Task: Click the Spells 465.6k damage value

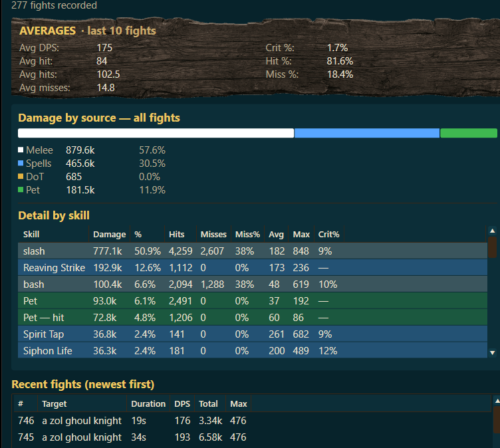Action: [80, 164]
